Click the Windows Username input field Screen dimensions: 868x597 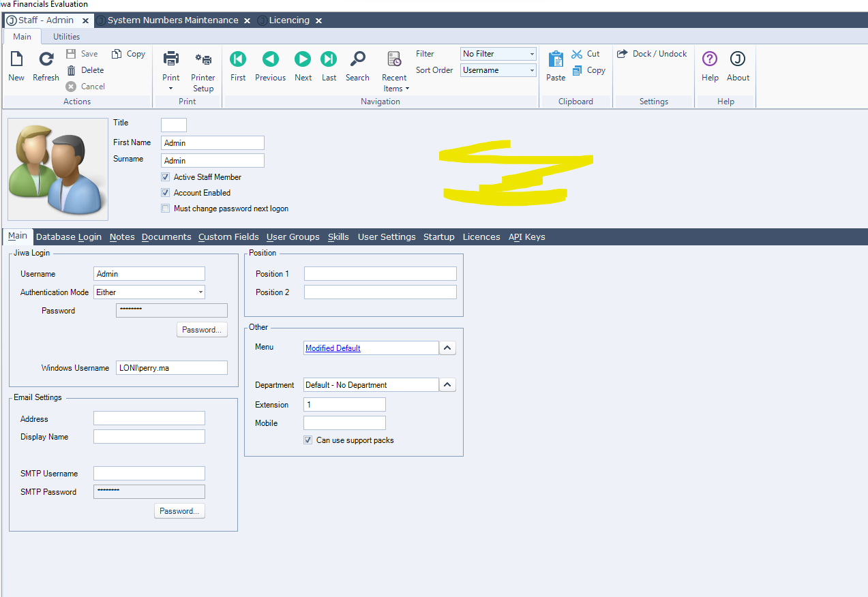coord(171,368)
